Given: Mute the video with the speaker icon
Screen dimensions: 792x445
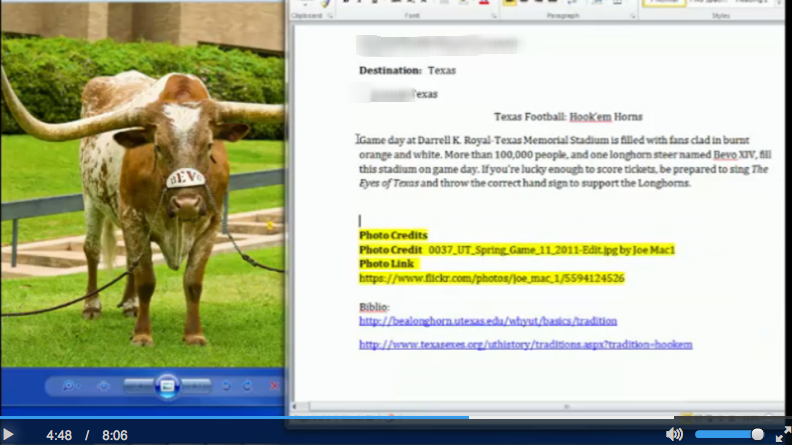Looking at the screenshot, I should pos(674,434).
